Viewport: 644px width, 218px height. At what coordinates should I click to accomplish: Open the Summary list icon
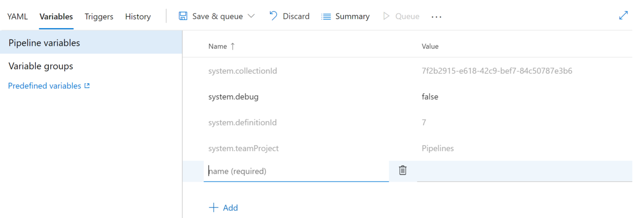pos(326,17)
